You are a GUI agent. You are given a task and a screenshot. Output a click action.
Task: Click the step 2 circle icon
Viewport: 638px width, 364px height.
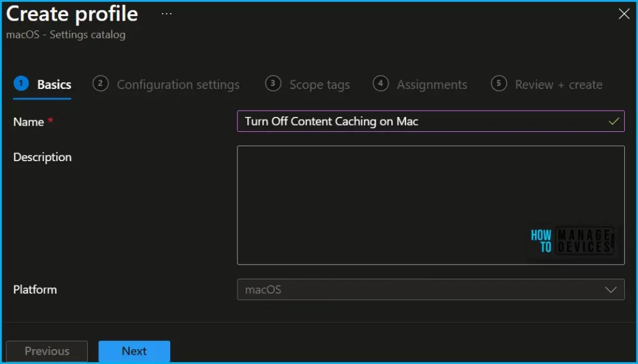(100, 83)
